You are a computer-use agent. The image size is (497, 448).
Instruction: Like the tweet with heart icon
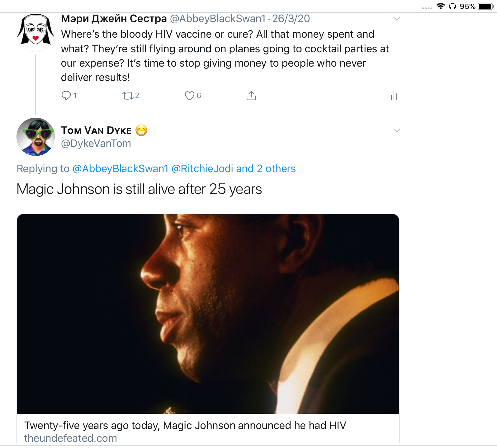pyautogui.click(x=189, y=96)
